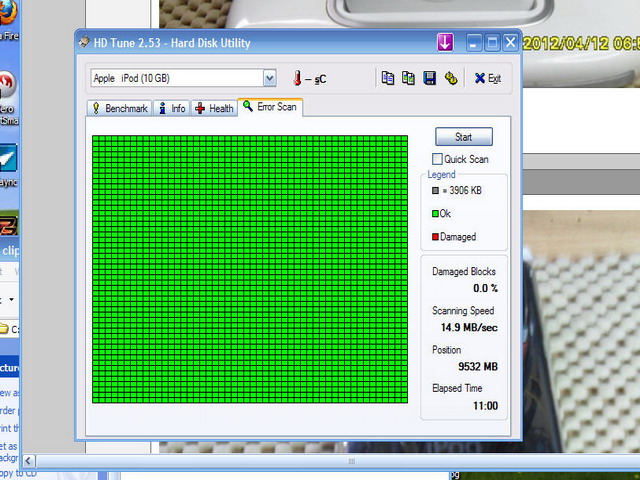Click the save screenshot floppy disk icon
Image resolution: width=640 pixels, height=480 pixels.
[x=429, y=78]
